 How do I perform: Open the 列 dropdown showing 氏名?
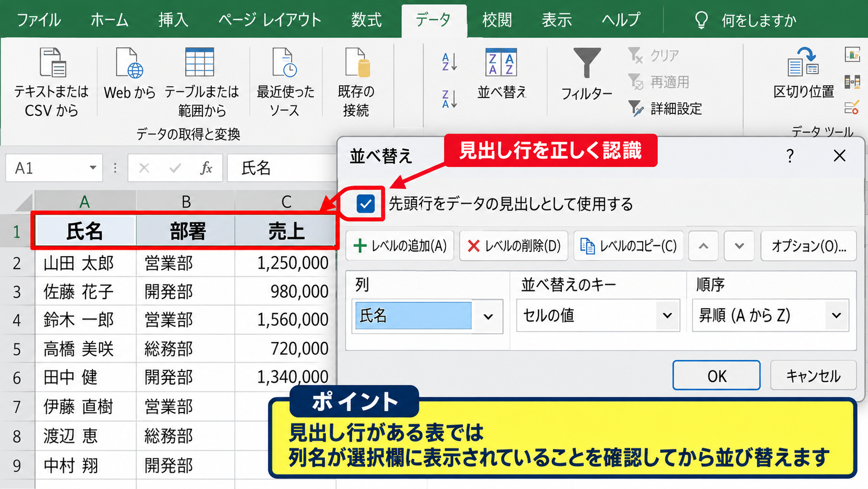pyautogui.click(x=427, y=316)
